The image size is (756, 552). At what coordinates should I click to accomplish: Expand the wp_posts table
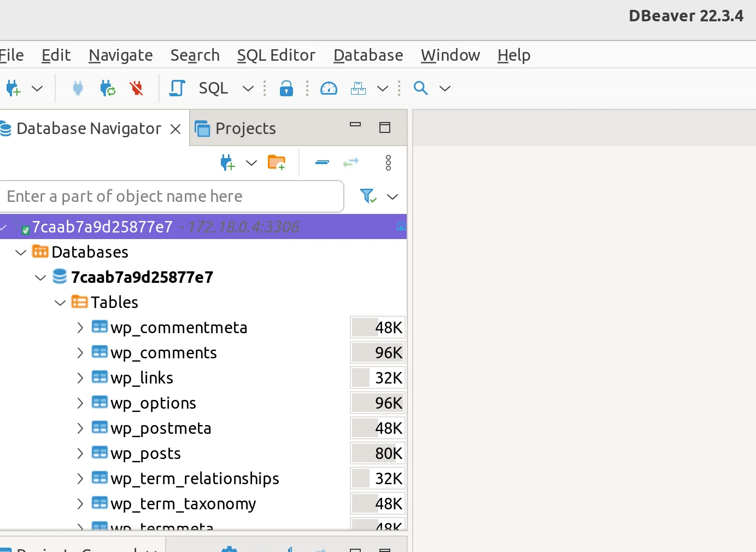80,454
